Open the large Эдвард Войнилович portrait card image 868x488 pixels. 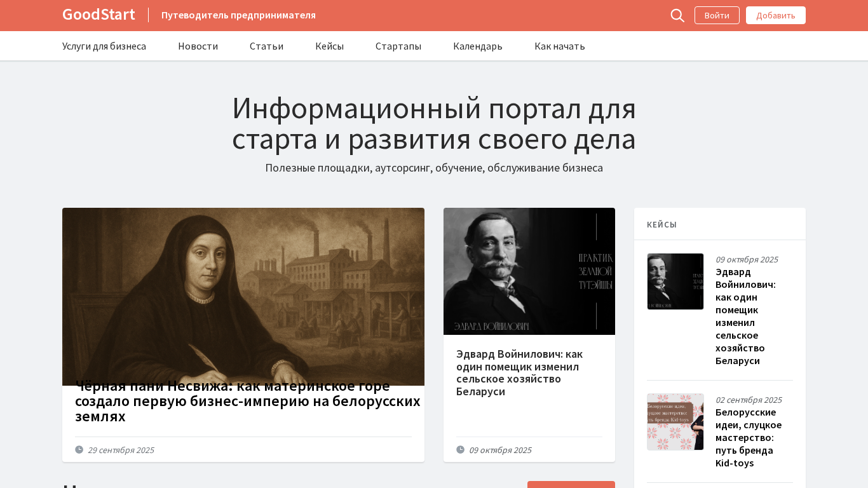pyautogui.click(x=529, y=271)
